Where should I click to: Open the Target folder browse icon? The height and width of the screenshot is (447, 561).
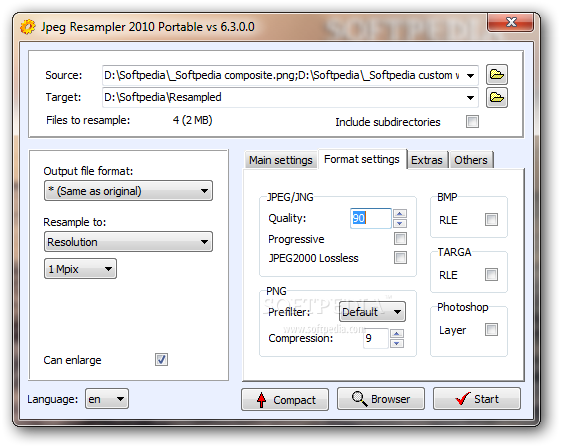click(x=497, y=97)
